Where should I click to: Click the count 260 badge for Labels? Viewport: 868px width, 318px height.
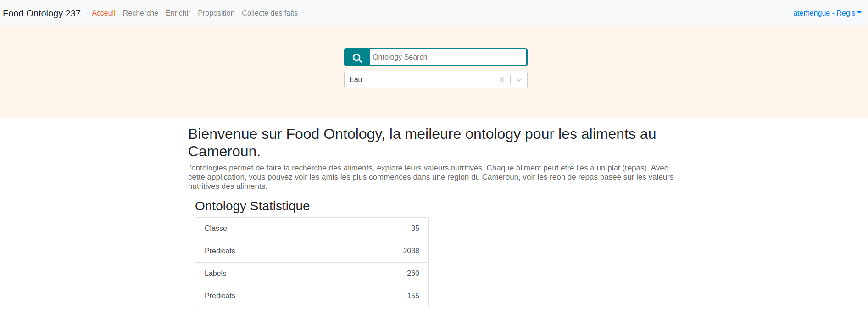pos(413,274)
